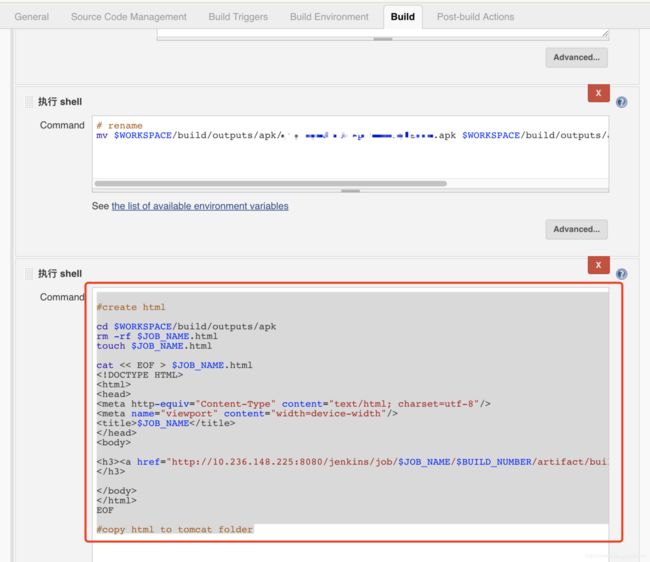650x562 pixels.
Task: Open help for the rename shell step
Action: click(621, 102)
